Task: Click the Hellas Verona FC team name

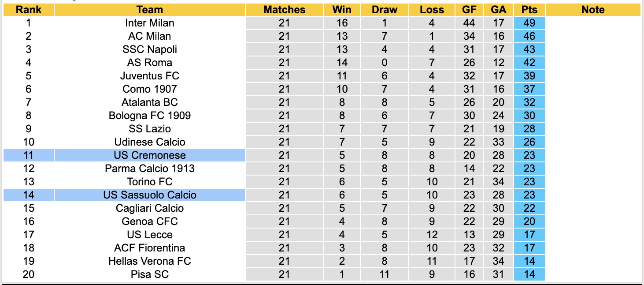Action: click(150, 261)
